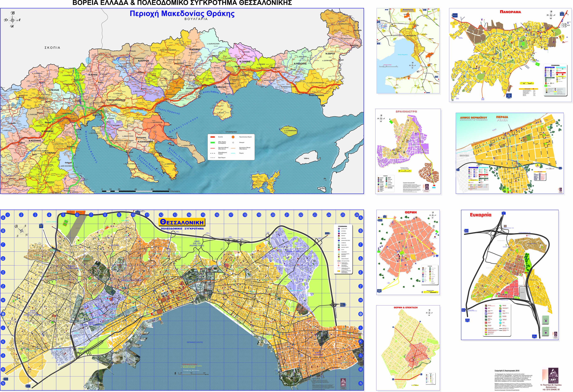
Task: Click the yellow ΘΕΣΣΑΛΟΝΙΚΗ title banner
Action: [x=182, y=222]
